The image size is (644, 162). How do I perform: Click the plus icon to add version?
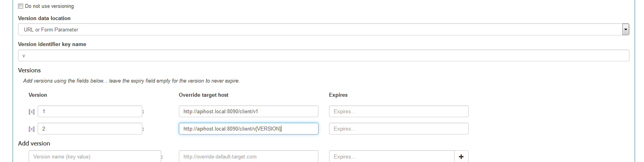click(x=461, y=156)
